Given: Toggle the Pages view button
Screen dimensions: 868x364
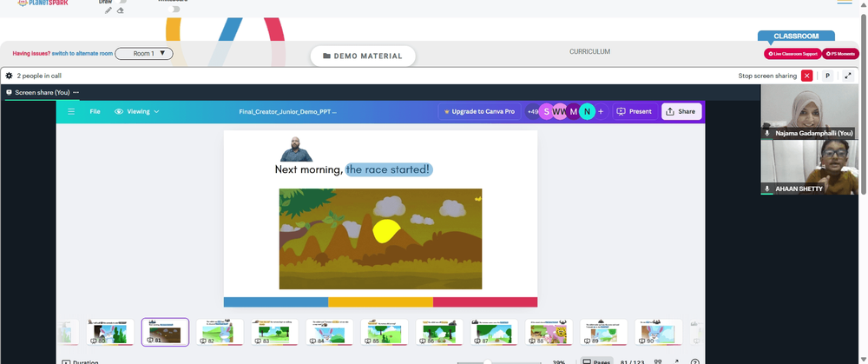Looking at the screenshot, I should [x=597, y=361].
